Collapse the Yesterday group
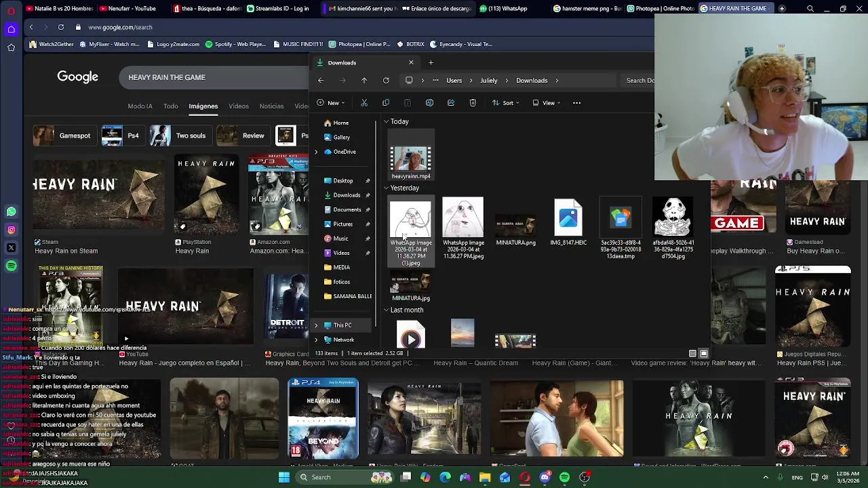Image resolution: width=868 pixels, height=488 pixels. 386,188
